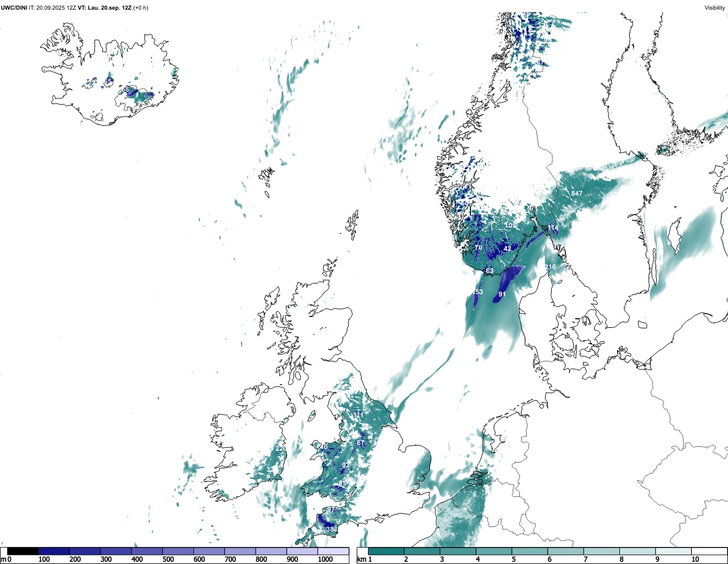Click the 216 visibility value on Swedish west coast
728x564 pixels.
point(550,267)
